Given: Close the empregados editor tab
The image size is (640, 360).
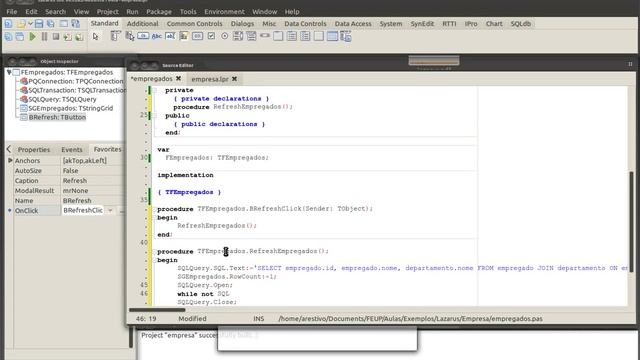Looking at the screenshot, I should pos(178,78).
